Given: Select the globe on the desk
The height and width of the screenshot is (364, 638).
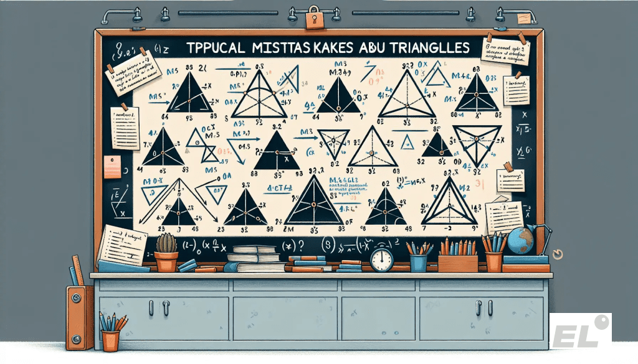Looking at the screenshot, I should pyautogui.click(x=520, y=241).
